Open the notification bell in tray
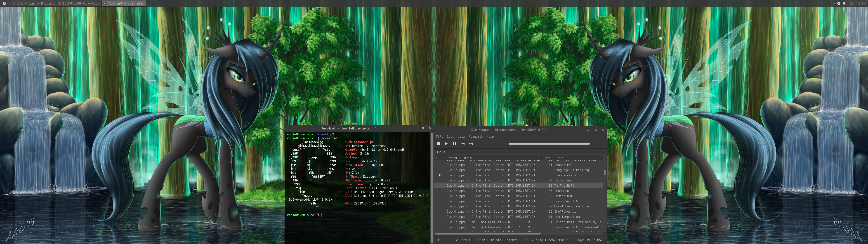 tap(844, 3)
